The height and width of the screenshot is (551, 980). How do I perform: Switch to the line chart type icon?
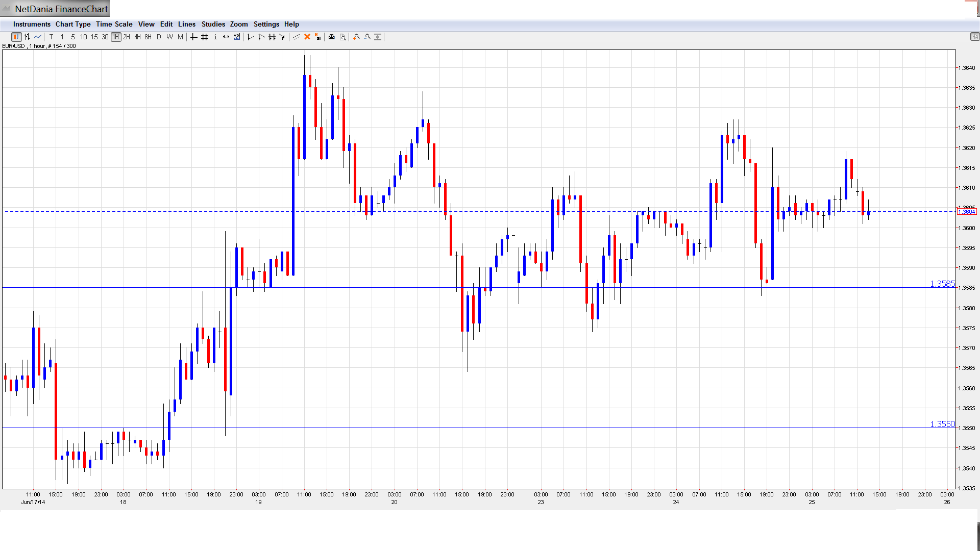(x=38, y=37)
